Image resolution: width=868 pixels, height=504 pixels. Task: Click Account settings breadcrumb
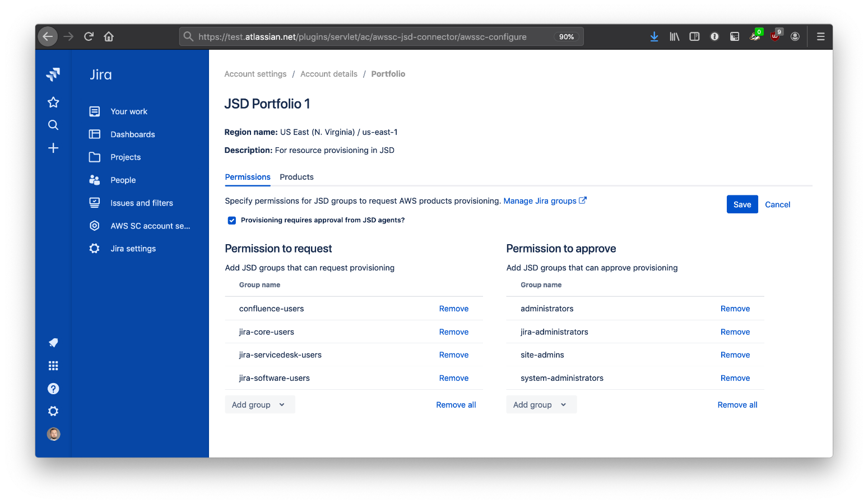click(x=256, y=74)
